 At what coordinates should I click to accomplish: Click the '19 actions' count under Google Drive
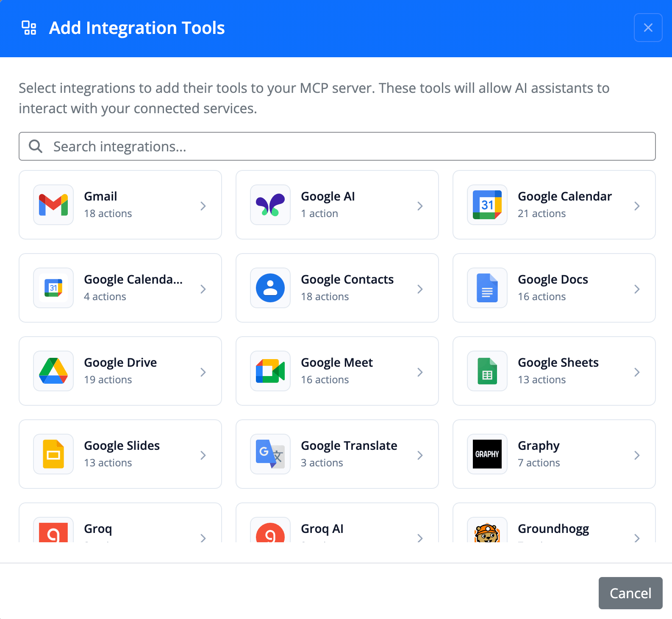108,379
